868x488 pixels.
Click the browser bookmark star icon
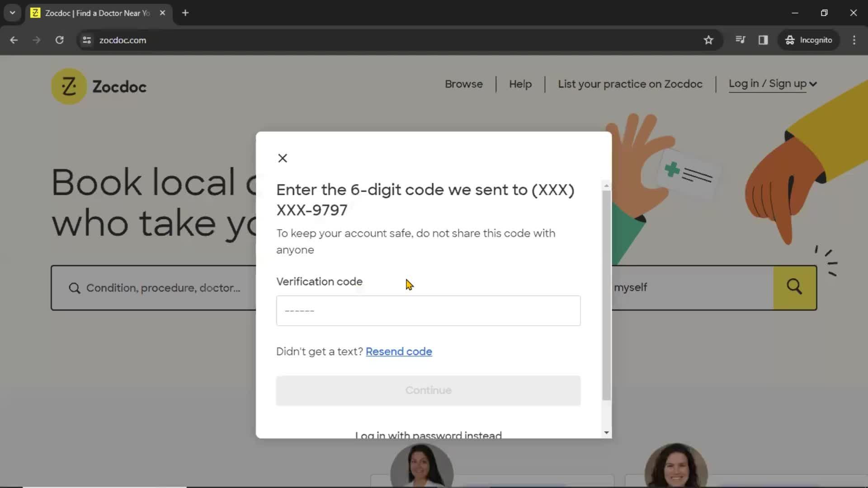[x=709, y=40]
